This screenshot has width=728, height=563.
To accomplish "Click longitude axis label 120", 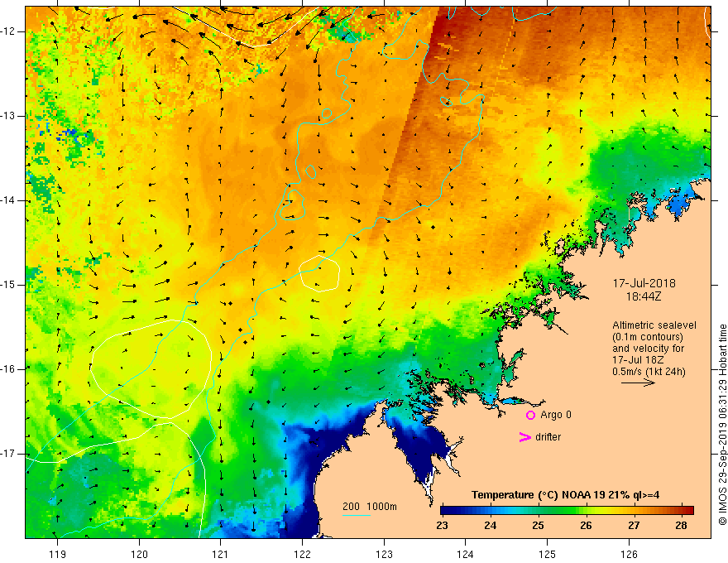I will tap(139, 554).
